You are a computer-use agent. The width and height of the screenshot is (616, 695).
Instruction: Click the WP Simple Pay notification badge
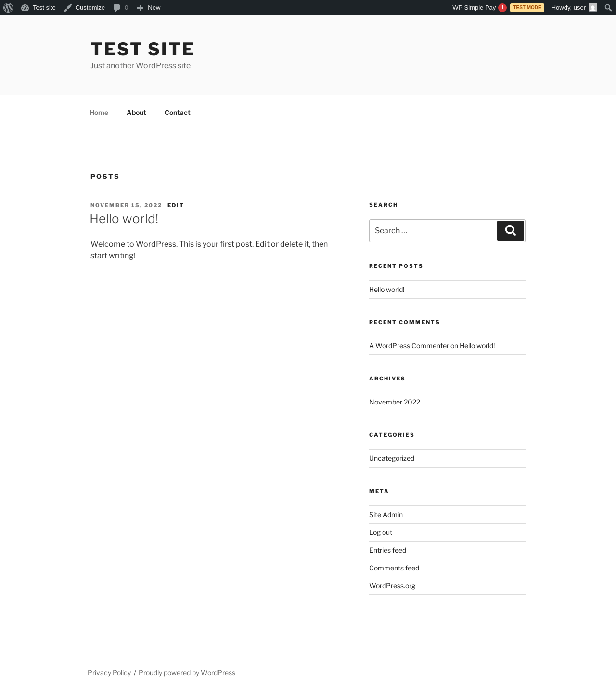[502, 8]
